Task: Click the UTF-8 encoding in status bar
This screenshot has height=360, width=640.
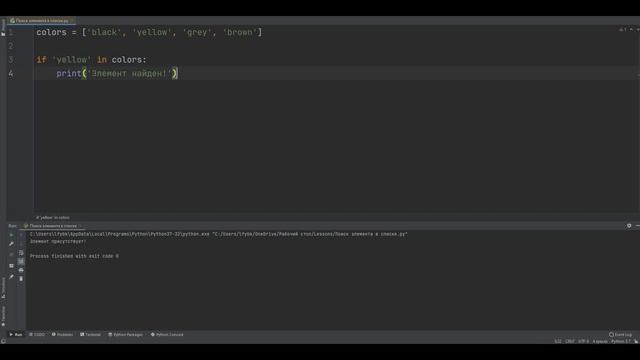Action: [584, 341]
